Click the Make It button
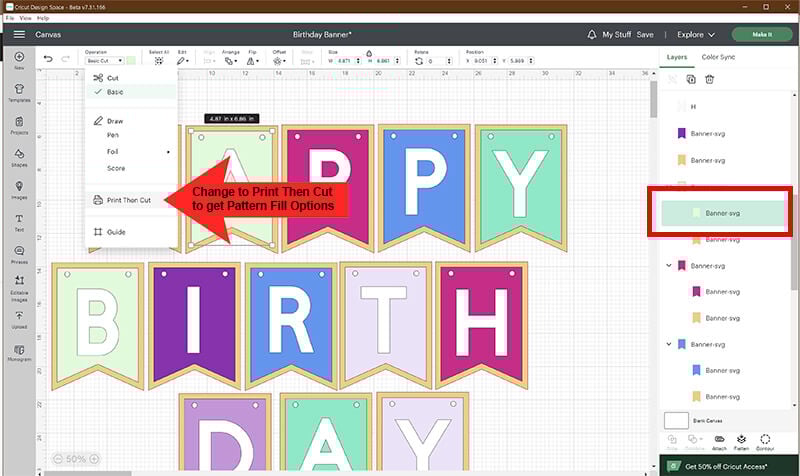800x476 pixels. coord(762,34)
